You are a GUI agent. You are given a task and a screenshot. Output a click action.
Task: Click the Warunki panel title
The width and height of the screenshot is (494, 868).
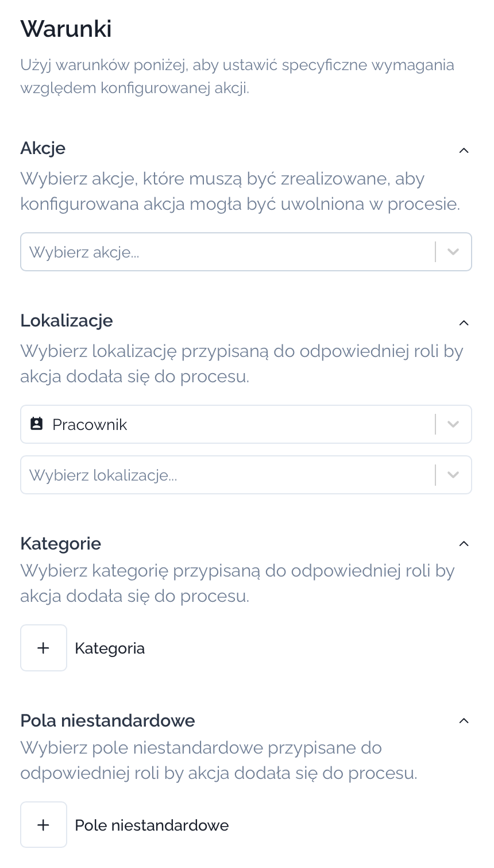(66, 29)
